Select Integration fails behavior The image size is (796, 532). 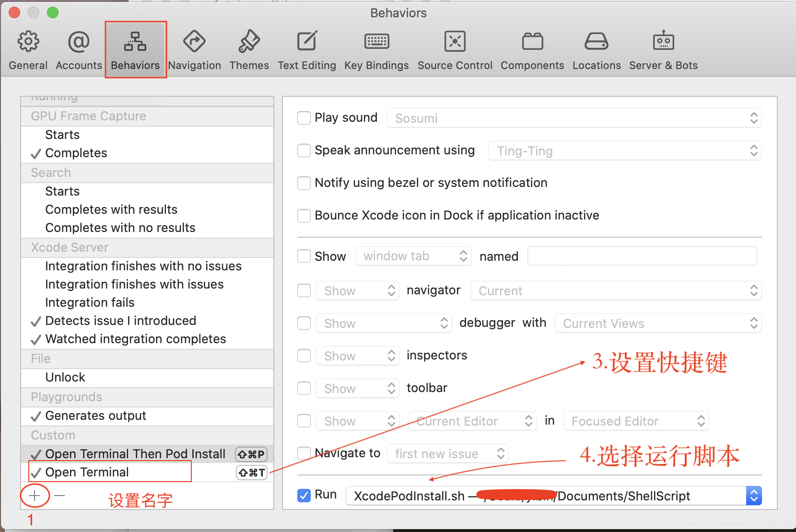click(x=147, y=303)
